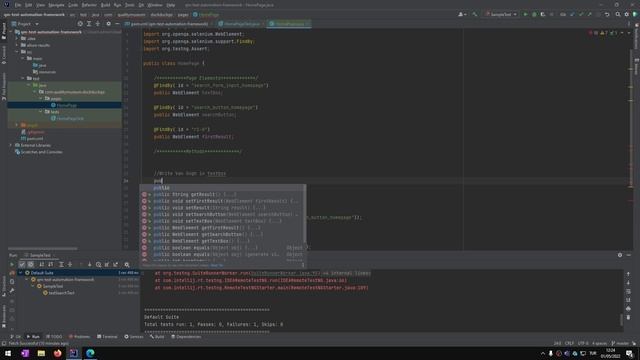Open File Explorer from the taskbar

[41, 353]
